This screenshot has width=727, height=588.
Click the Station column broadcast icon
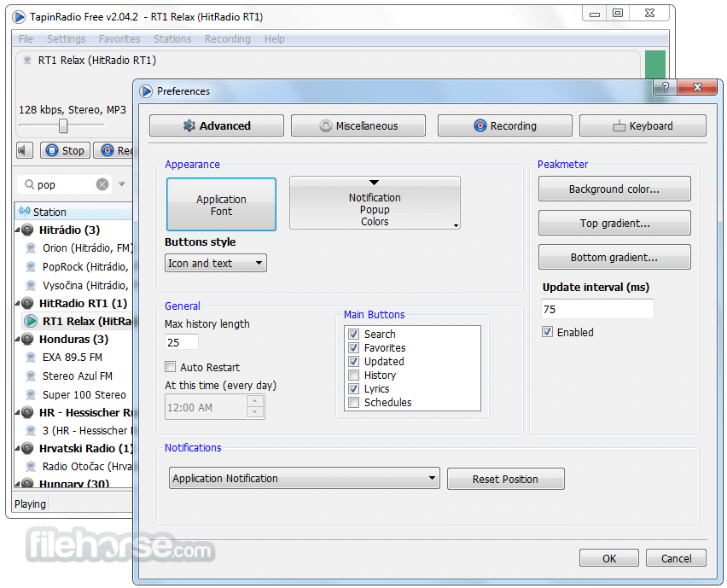(25, 212)
